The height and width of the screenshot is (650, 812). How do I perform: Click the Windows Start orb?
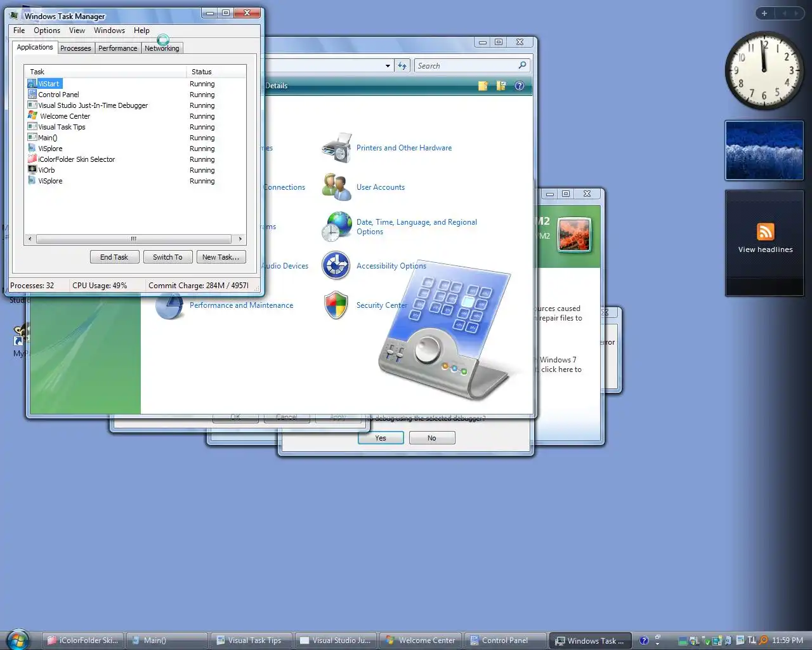pyautogui.click(x=18, y=639)
